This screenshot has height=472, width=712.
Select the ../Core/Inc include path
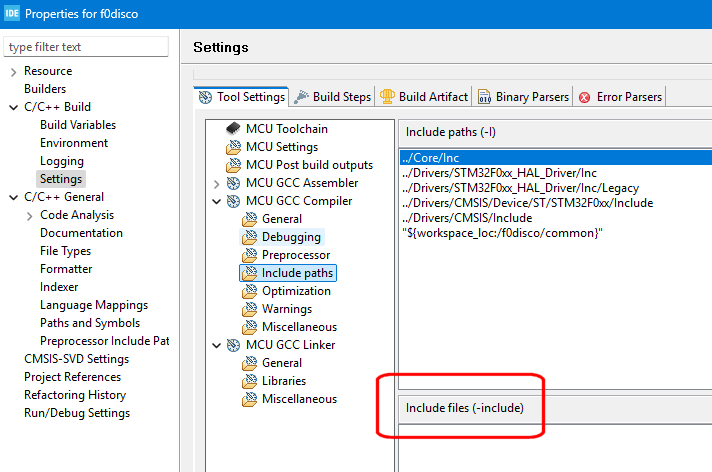429,157
